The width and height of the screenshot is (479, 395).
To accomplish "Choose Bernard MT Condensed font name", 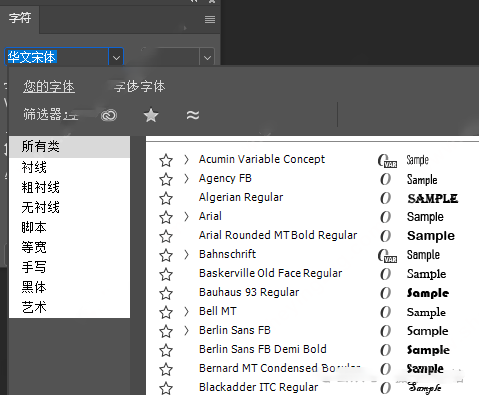I will 279,368.
